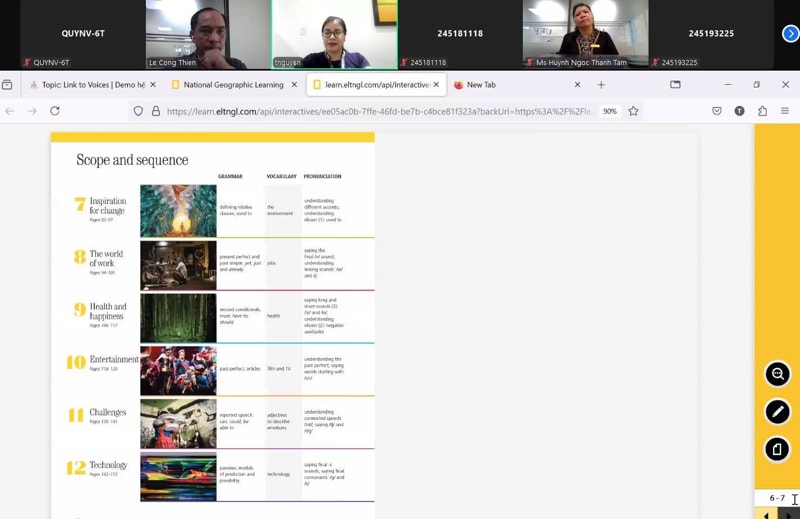Click the browser address bar URL

[x=370, y=111]
